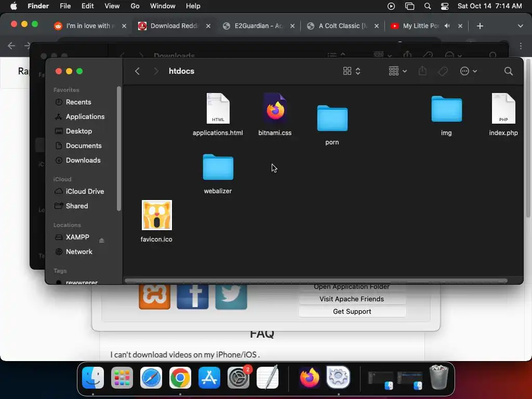Open Finder from the Dock
The width and height of the screenshot is (532, 399).
(x=93, y=377)
